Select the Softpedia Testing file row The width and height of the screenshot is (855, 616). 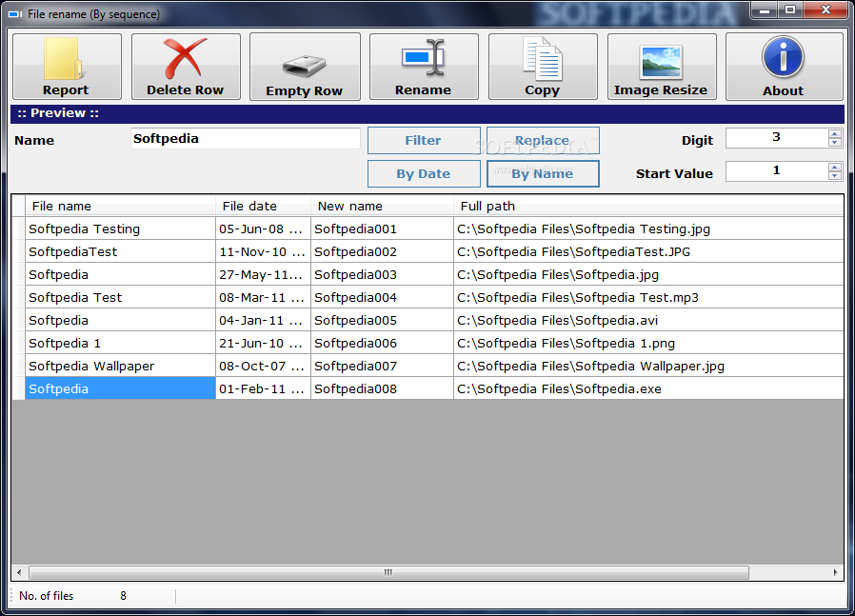(428, 229)
